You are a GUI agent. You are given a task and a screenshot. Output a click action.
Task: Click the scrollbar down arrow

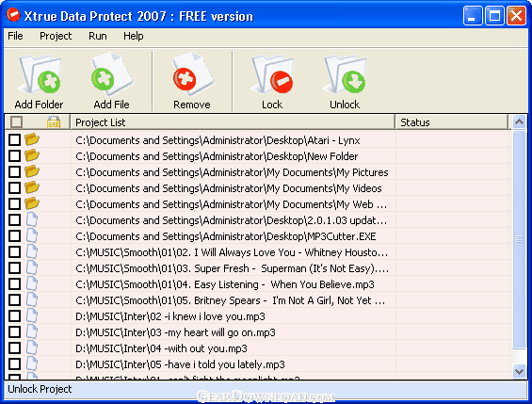519,371
